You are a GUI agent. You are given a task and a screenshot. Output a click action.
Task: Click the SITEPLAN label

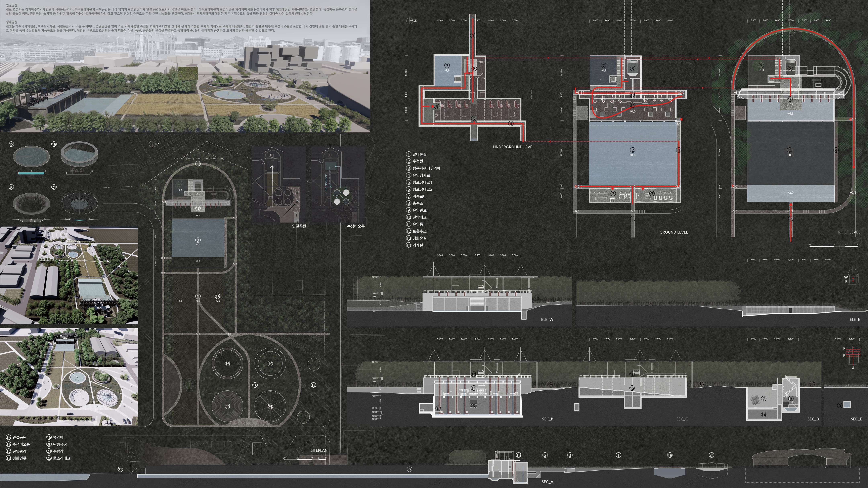(x=319, y=450)
